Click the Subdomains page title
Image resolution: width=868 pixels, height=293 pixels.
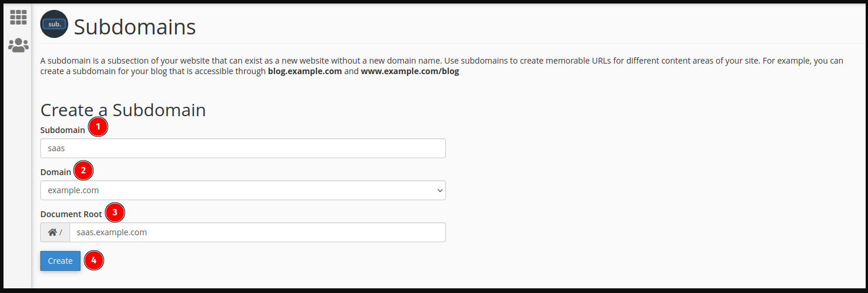click(x=135, y=27)
